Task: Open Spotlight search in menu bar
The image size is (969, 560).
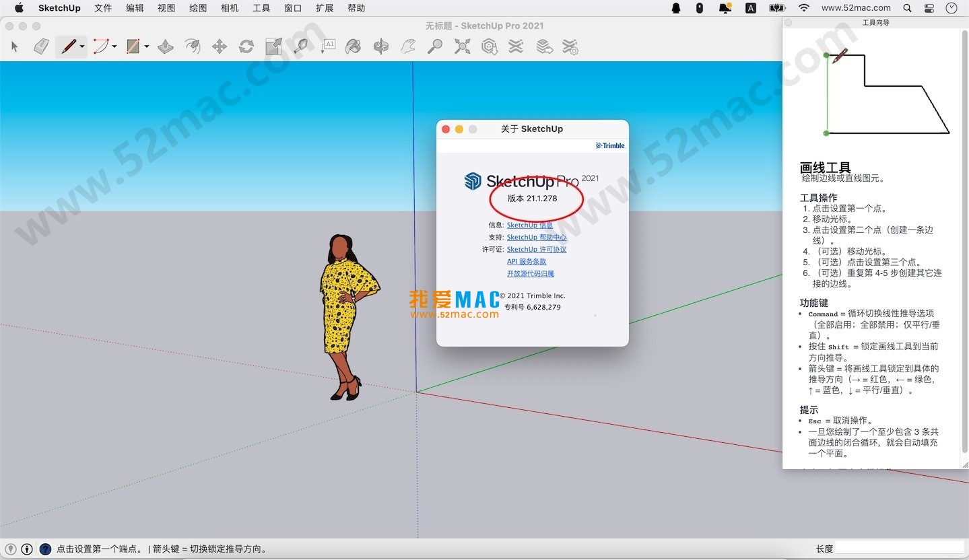Action: coord(907,8)
